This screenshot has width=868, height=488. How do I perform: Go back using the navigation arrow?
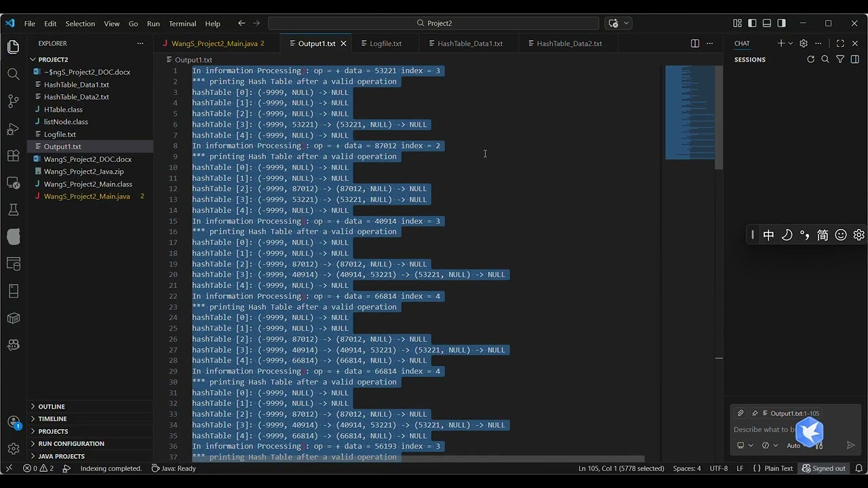[241, 23]
